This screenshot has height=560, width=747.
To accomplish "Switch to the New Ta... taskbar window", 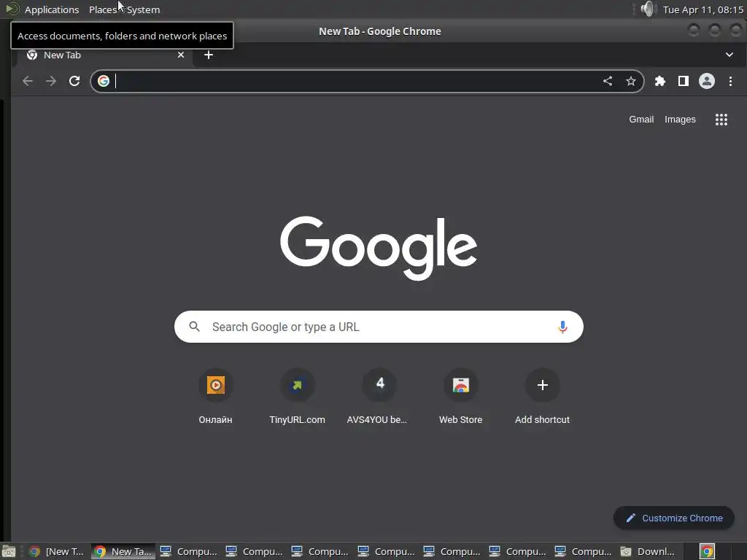I will click(x=123, y=551).
